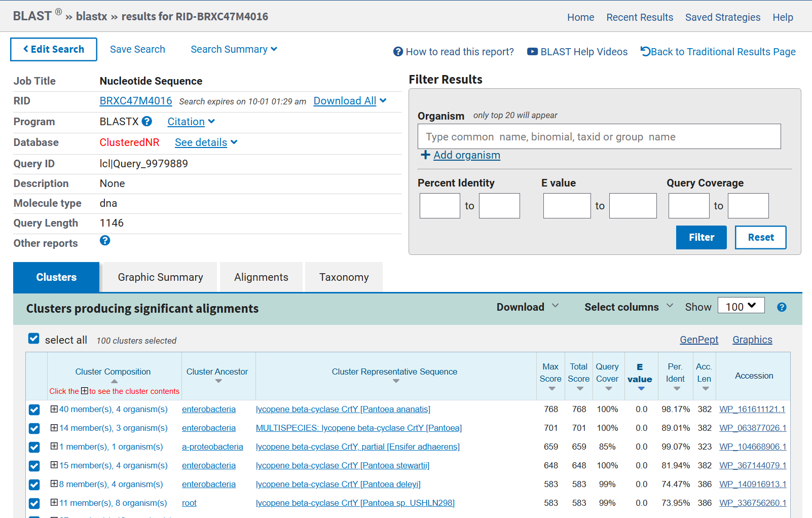
Task: Open Back to Traditional Results Page
Action: tap(718, 52)
